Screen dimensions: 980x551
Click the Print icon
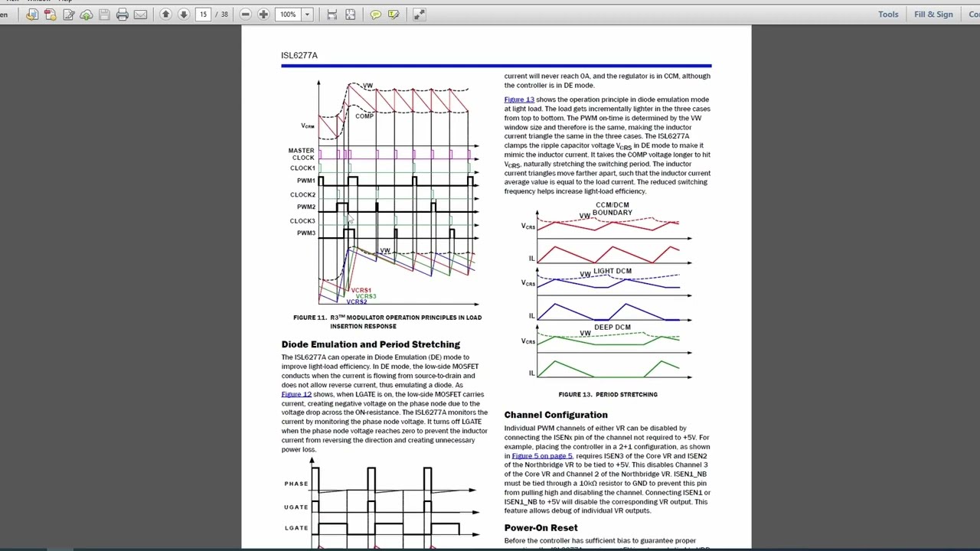click(x=122, y=15)
